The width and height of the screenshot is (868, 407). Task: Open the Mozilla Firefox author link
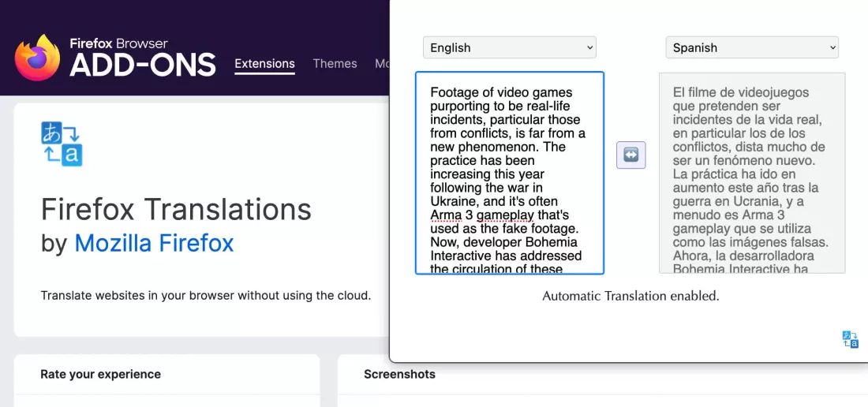pyautogui.click(x=154, y=243)
